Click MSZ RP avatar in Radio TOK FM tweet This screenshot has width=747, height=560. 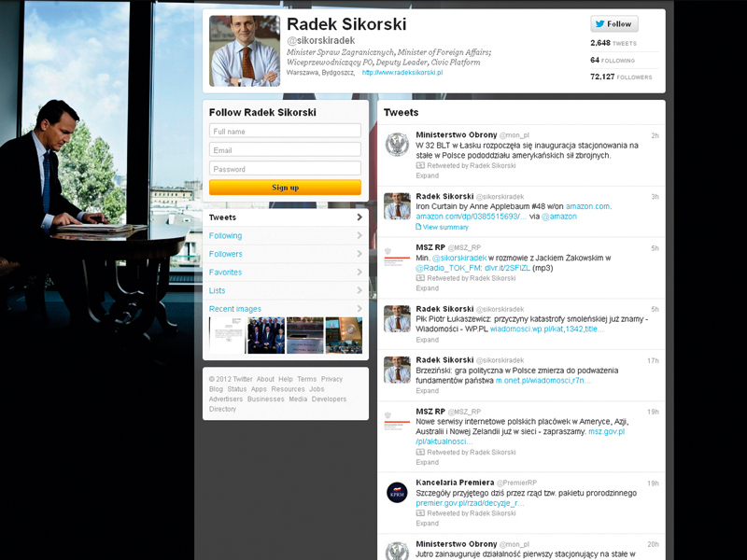[397, 258]
